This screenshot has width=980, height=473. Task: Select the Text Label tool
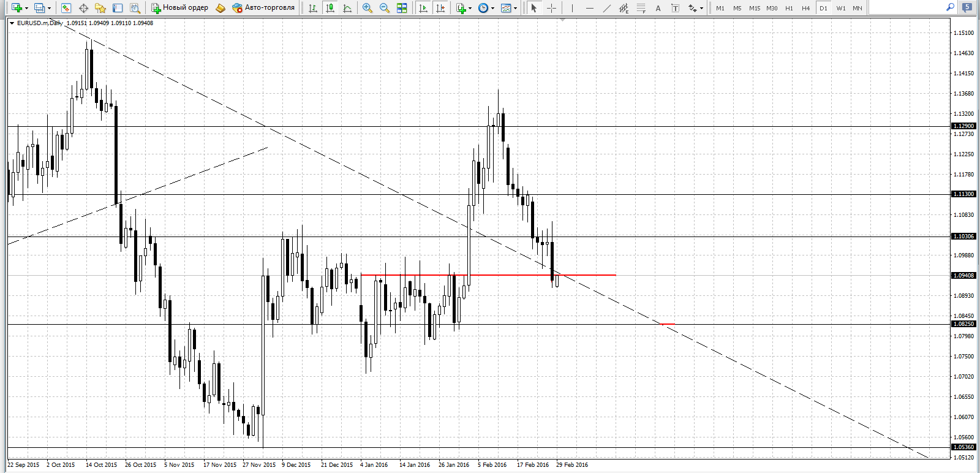[x=675, y=8]
